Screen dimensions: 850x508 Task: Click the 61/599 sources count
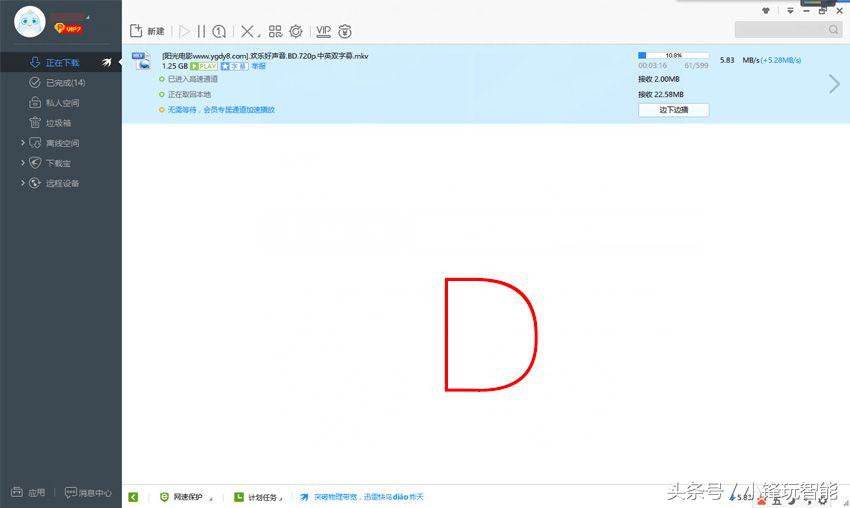[x=696, y=66]
